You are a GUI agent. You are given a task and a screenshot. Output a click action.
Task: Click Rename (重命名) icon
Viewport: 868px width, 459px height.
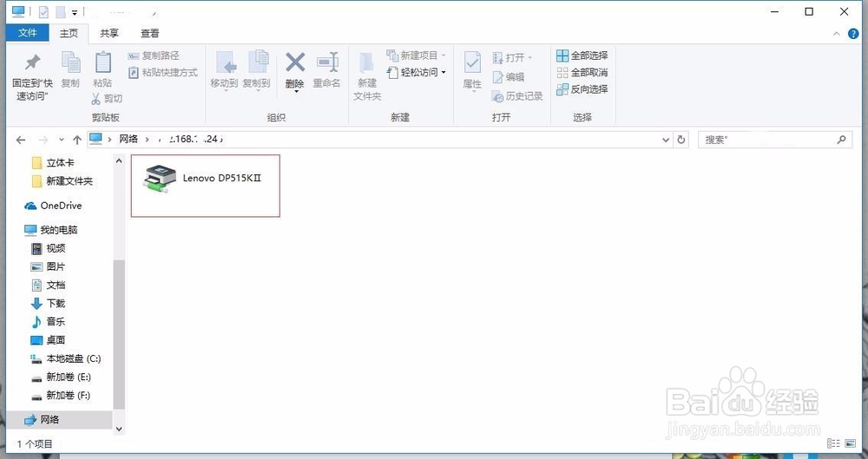[327, 62]
